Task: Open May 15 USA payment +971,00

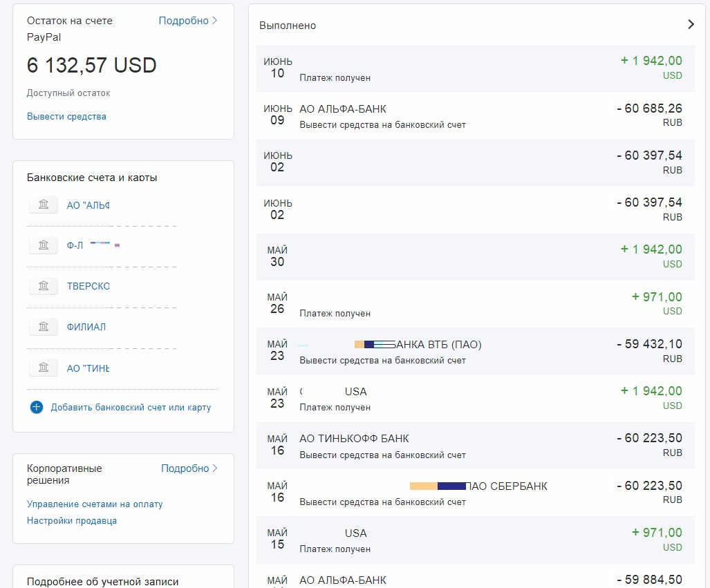Action: click(476, 540)
